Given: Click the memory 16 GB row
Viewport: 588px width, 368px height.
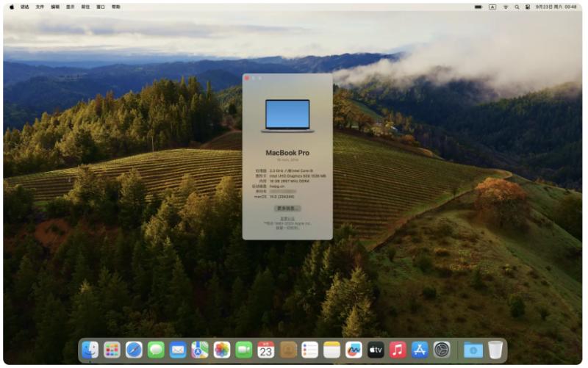Looking at the screenshot, I should (x=284, y=181).
